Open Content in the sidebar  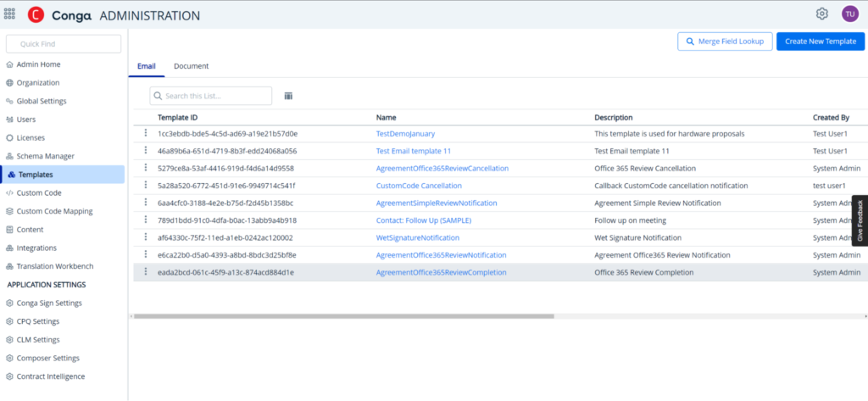[x=30, y=229]
